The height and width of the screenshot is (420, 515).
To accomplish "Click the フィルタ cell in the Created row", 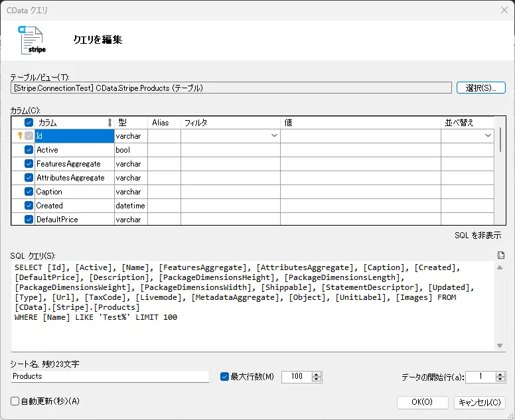I will point(230,206).
